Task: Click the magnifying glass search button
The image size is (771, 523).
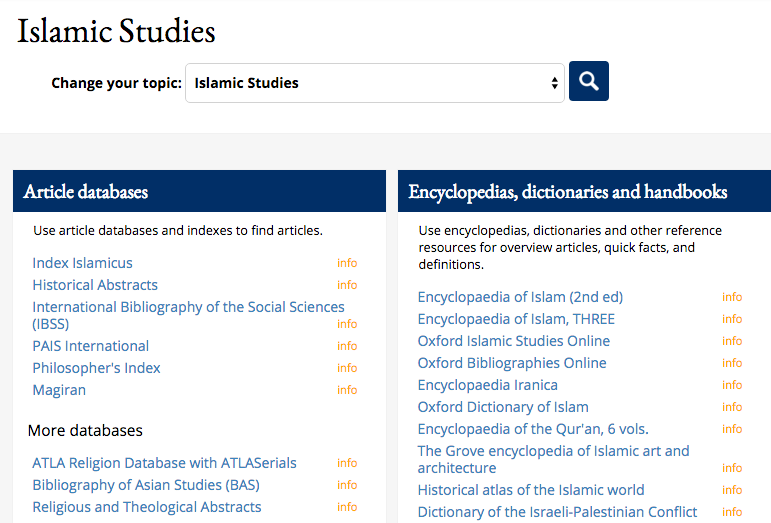Action: tap(589, 81)
